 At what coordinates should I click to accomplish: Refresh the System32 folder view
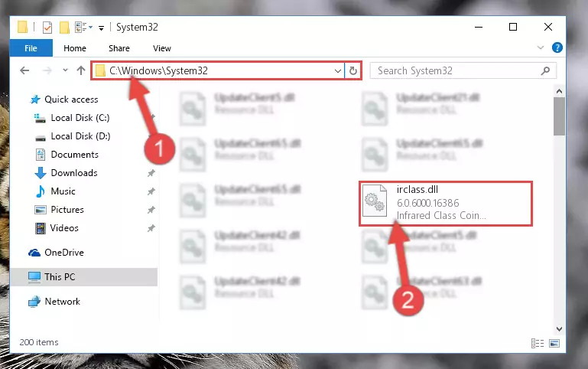point(352,70)
